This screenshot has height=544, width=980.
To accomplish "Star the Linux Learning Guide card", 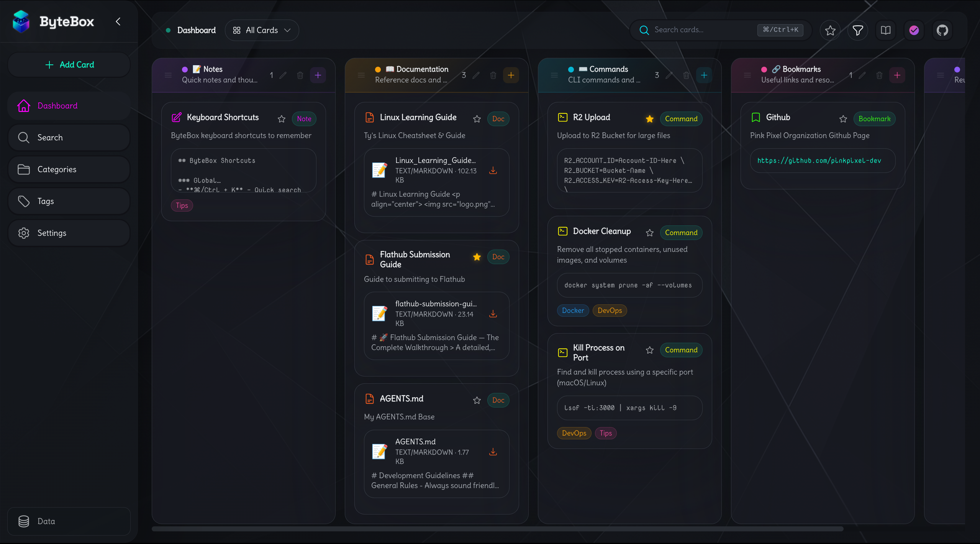I will 477,119.
